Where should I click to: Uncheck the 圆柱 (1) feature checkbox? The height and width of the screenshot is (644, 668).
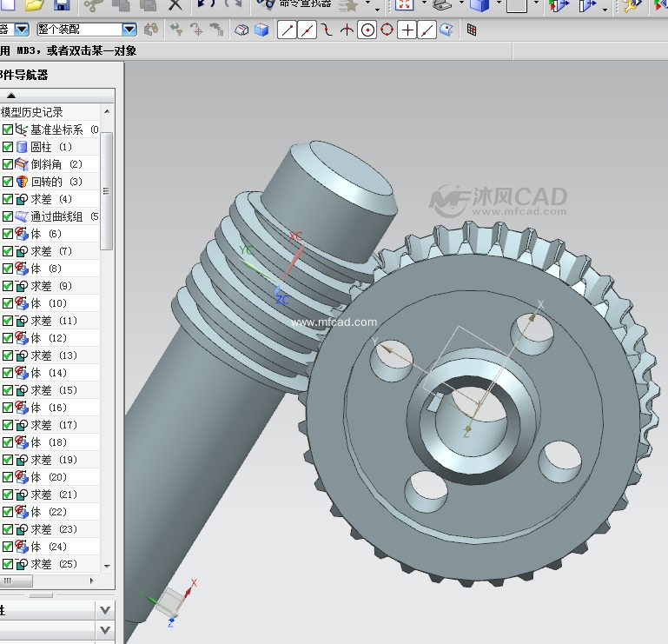(7, 147)
